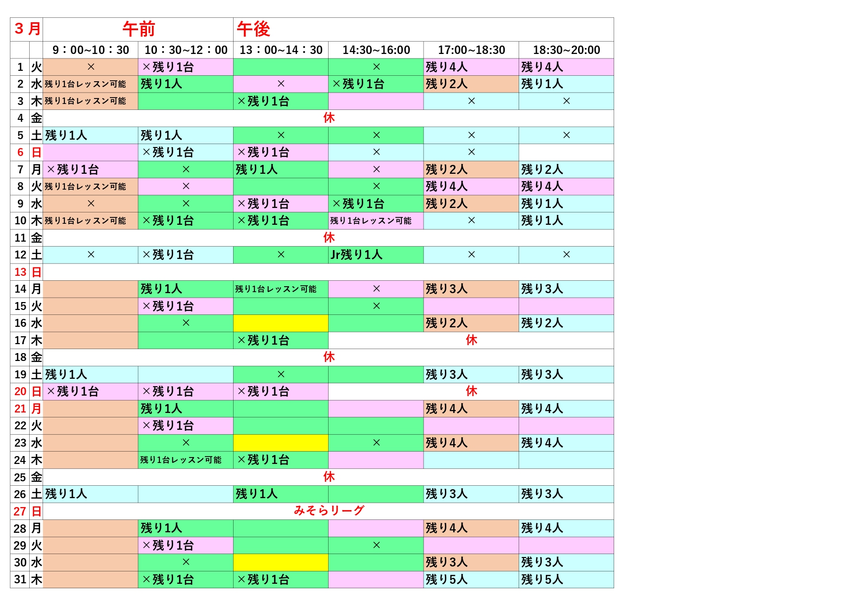The width and height of the screenshot is (868, 614).
Task: Click the '10:30~12:00' time slot header
Action: coord(186,50)
